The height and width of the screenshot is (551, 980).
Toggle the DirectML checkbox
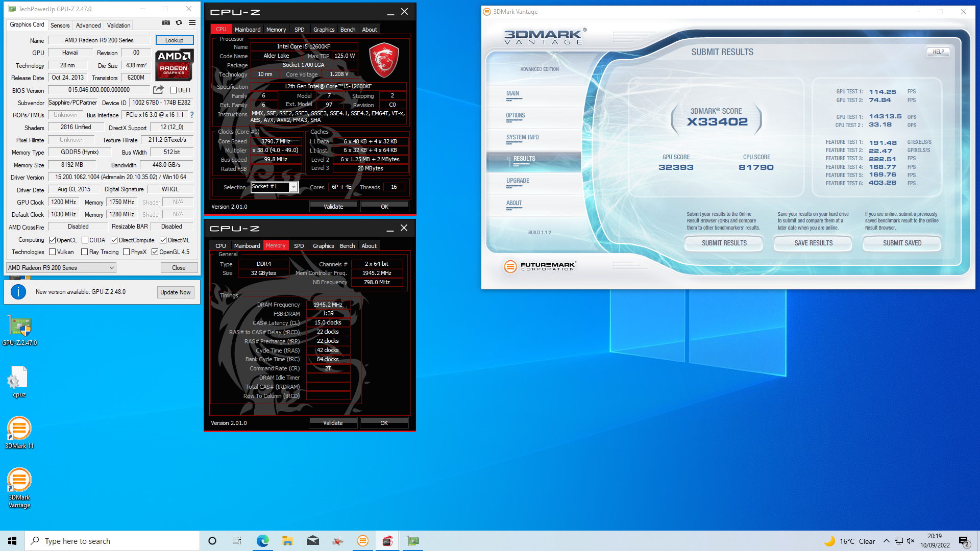coord(163,240)
